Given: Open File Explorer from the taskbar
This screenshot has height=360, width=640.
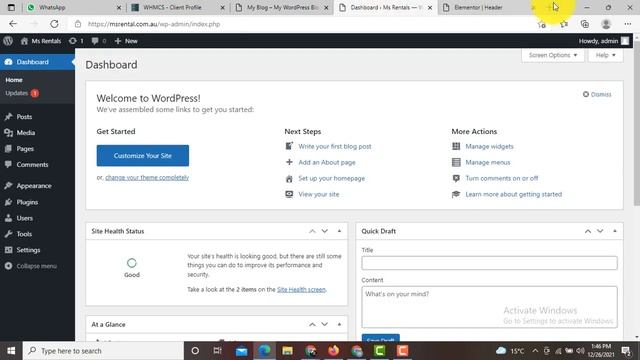Looking at the screenshot, I should (287, 351).
